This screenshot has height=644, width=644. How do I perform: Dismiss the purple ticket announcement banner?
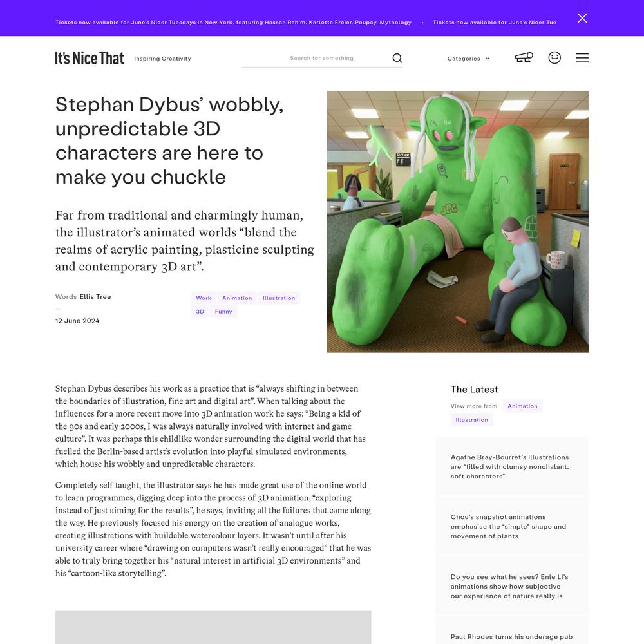(x=582, y=18)
